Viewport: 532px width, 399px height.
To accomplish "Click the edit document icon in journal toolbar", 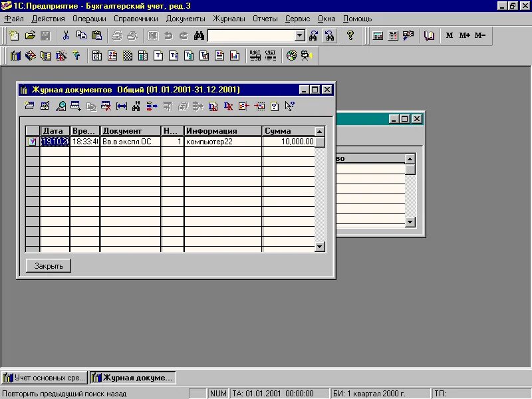I will coord(45,106).
